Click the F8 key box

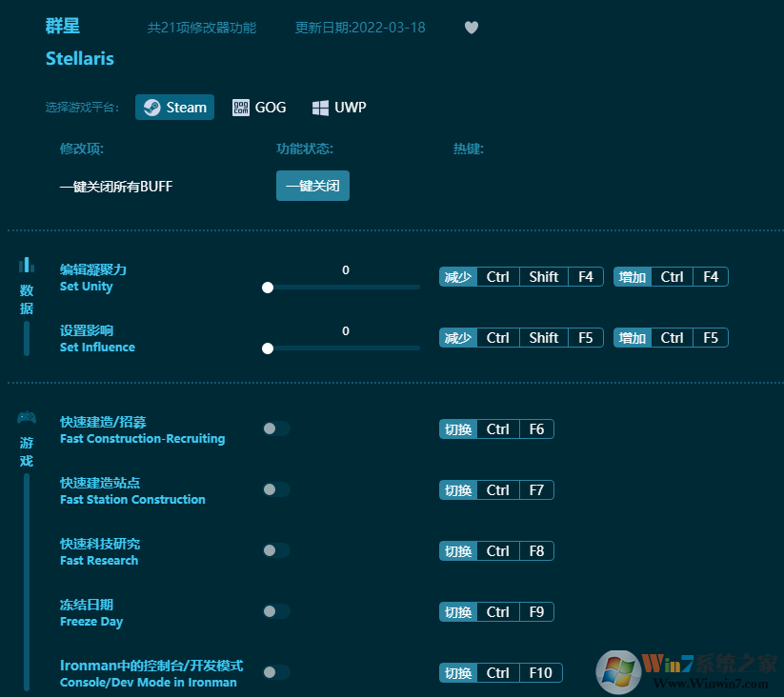(536, 551)
